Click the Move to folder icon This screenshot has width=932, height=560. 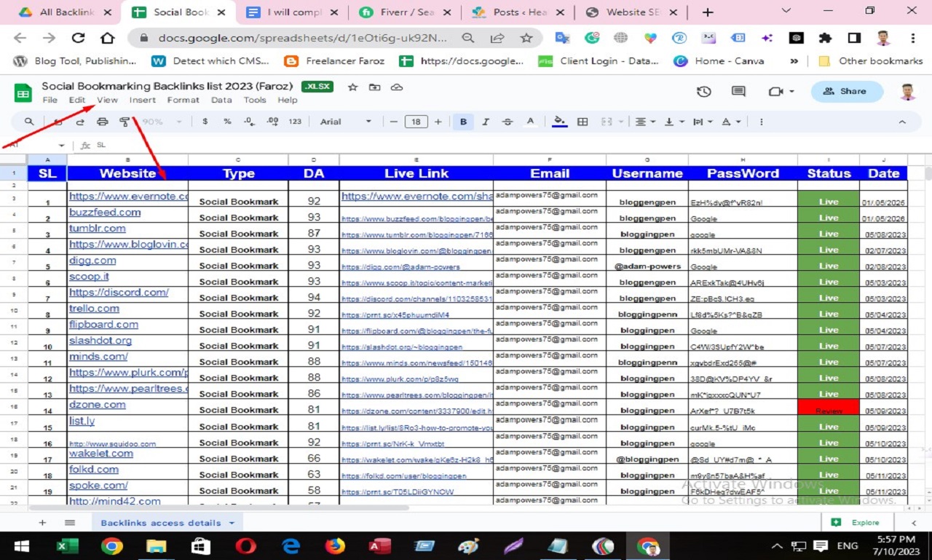[374, 87]
